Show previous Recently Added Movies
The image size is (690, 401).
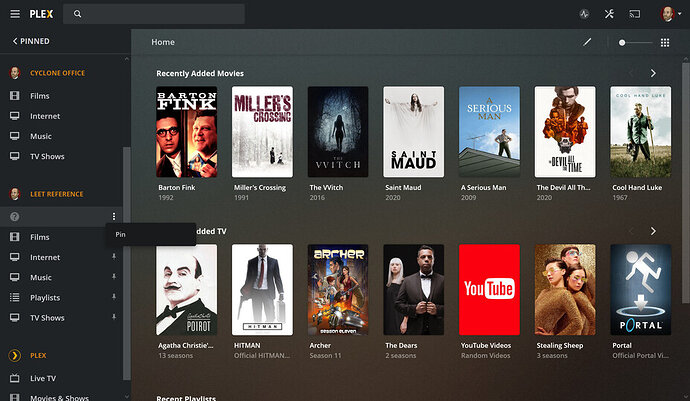(631, 73)
